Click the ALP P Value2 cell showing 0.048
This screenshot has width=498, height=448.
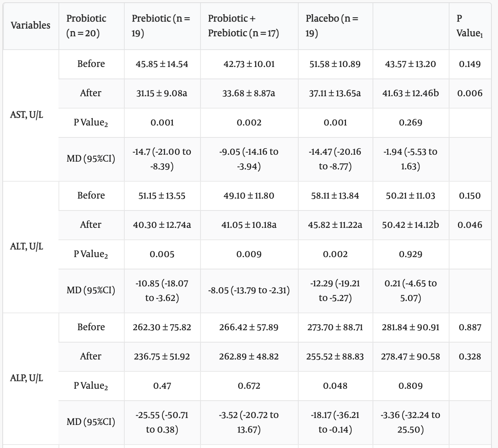click(x=336, y=386)
